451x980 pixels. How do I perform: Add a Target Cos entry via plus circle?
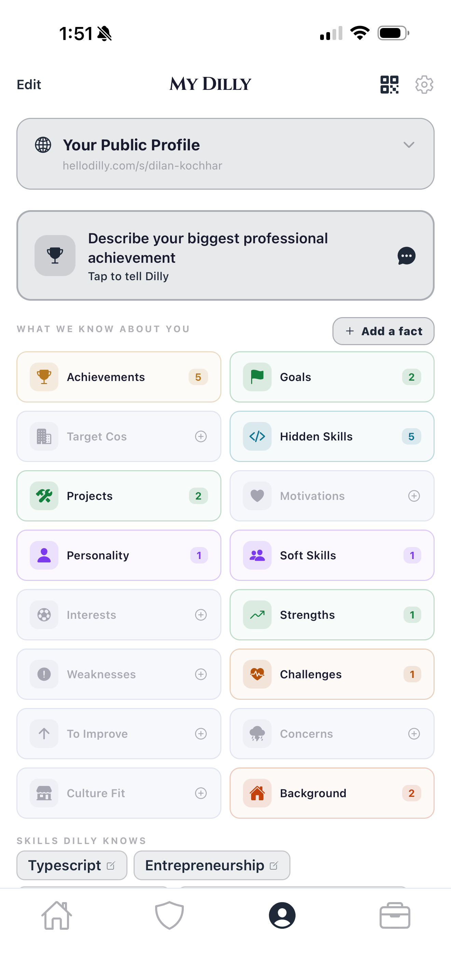coord(201,436)
